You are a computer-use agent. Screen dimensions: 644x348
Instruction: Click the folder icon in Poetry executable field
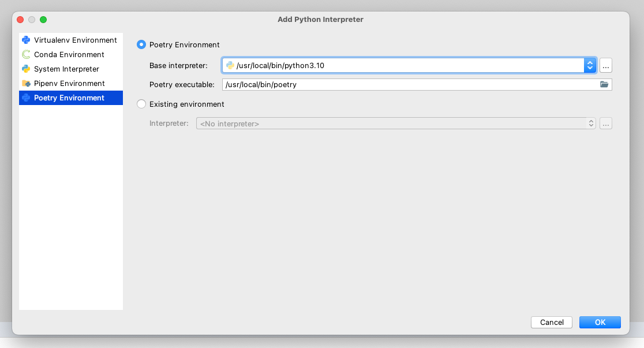(x=604, y=85)
